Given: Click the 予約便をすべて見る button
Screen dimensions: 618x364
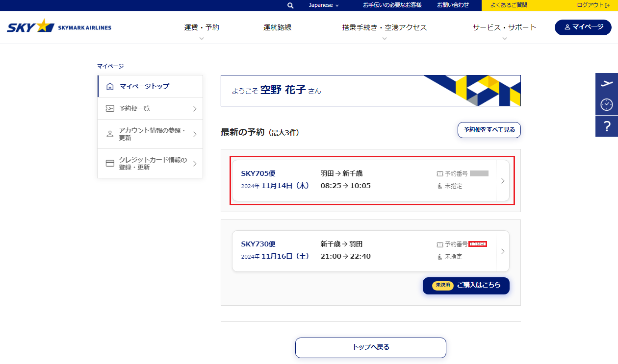Looking at the screenshot, I should (x=489, y=130).
